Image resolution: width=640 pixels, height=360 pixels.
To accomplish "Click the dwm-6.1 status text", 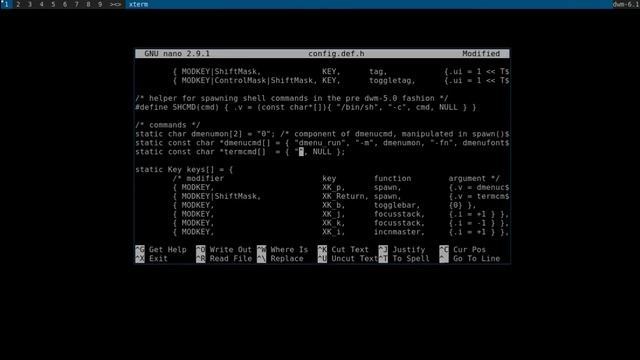I will 626,4.
